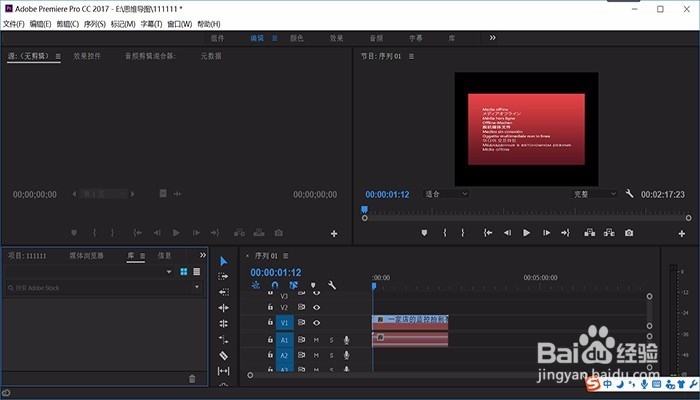Viewport: 700px width, 400px height.
Task: Open the 剪辑(C) menu
Action: pos(67,24)
